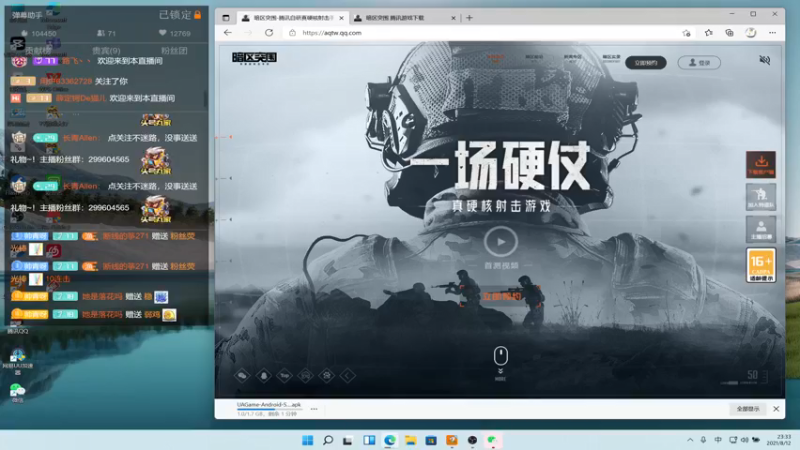The height and width of the screenshot is (450, 800).
Task: Open the fourth site navigation item
Action: point(611,58)
